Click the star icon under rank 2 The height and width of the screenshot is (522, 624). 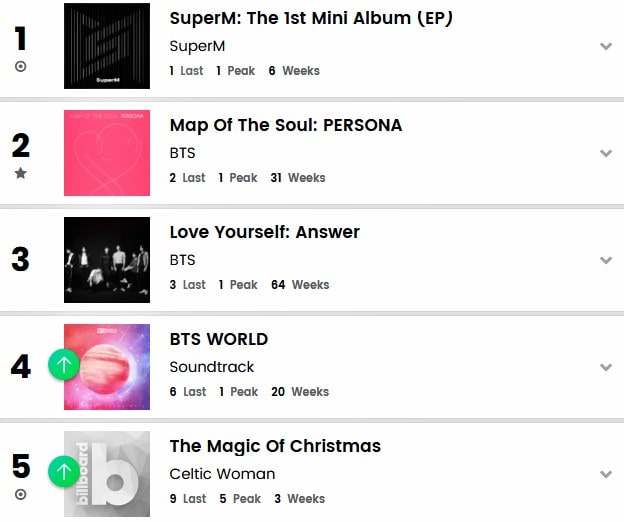(x=21, y=174)
